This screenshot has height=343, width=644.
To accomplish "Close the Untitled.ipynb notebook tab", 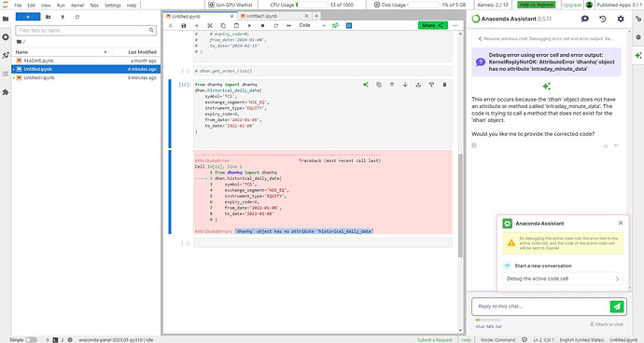I will click(x=231, y=17).
